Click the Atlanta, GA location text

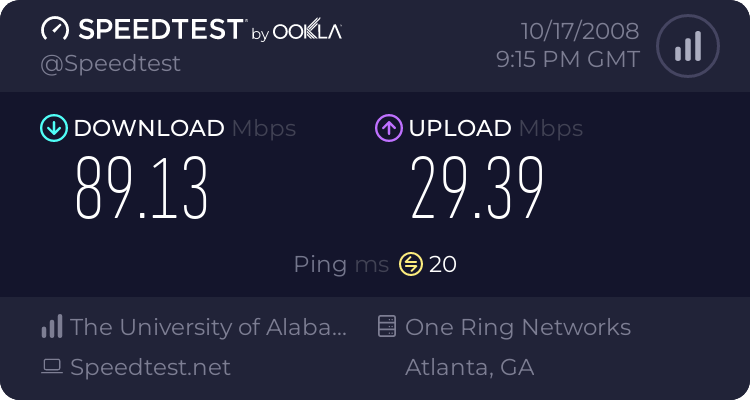tap(469, 367)
